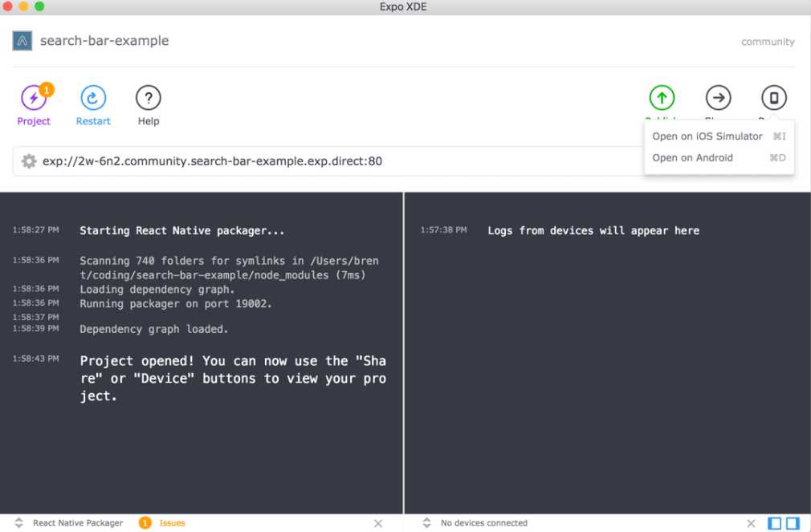The width and height of the screenshot is (811, 532).
Task: Click the Help label
Action: point(149,121)
